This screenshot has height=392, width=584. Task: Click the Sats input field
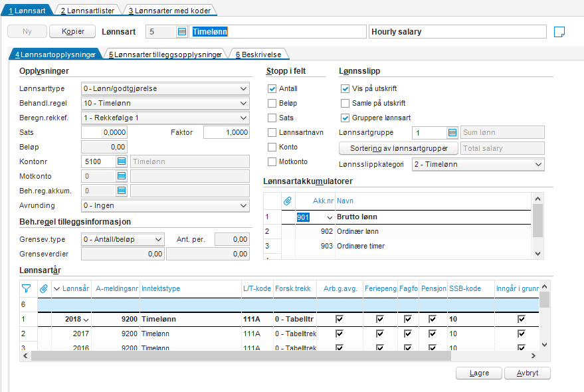tap(104, 132)
